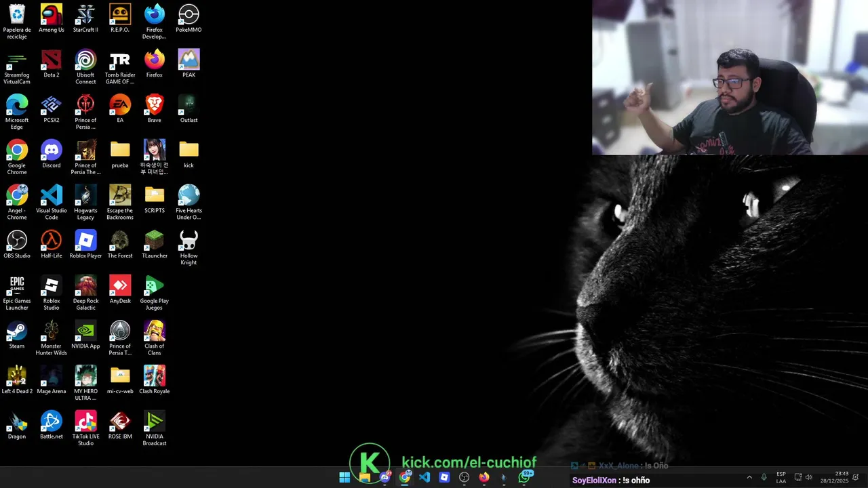Select Five Hearts Under One Roof shortcut
This screenshot has width=868, height=488.
pyautogui.click(x=189, y=202)
